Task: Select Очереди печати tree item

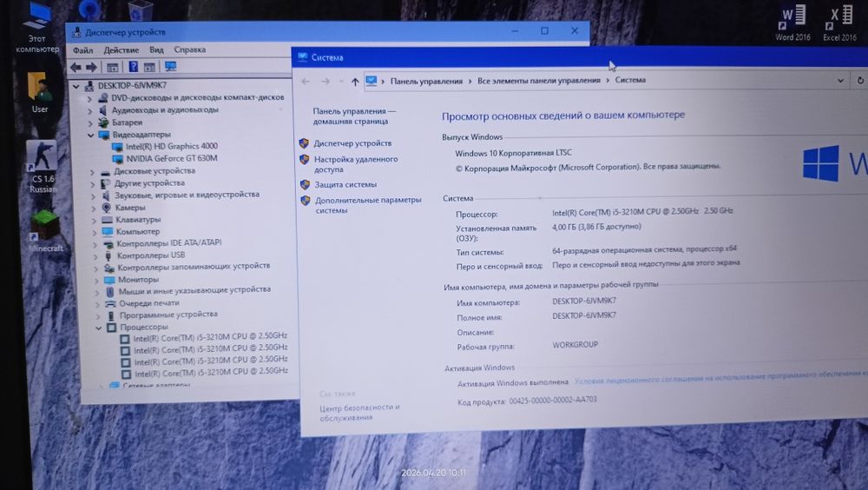Action: 149,303
